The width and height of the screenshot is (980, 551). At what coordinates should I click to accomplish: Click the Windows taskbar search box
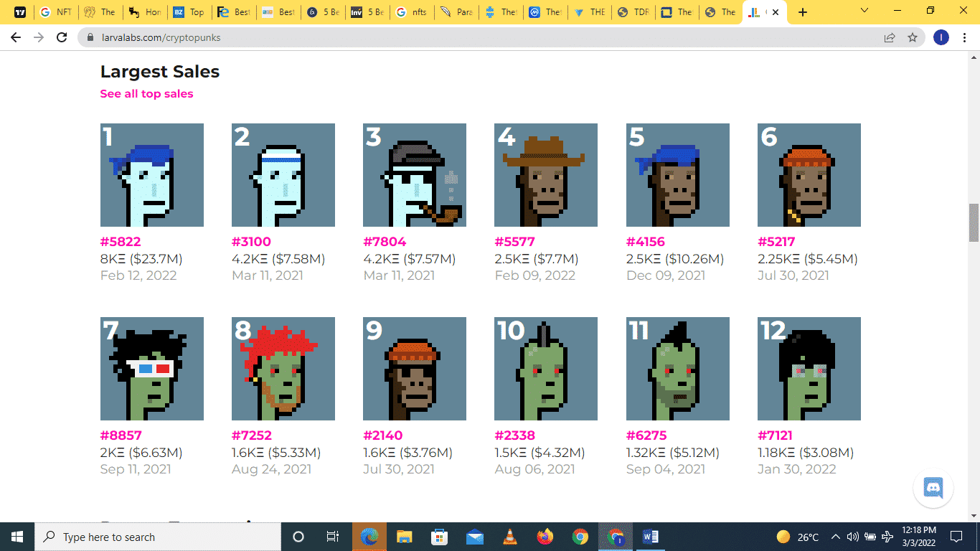click(158, 537)
